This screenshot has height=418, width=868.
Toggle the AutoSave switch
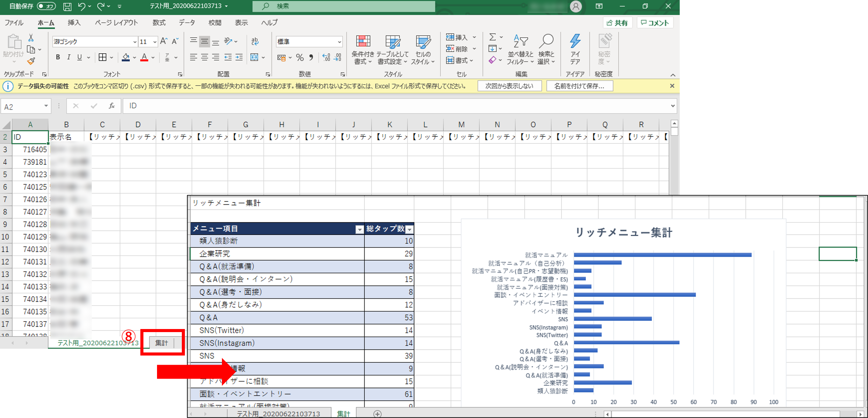click(46, 6)
